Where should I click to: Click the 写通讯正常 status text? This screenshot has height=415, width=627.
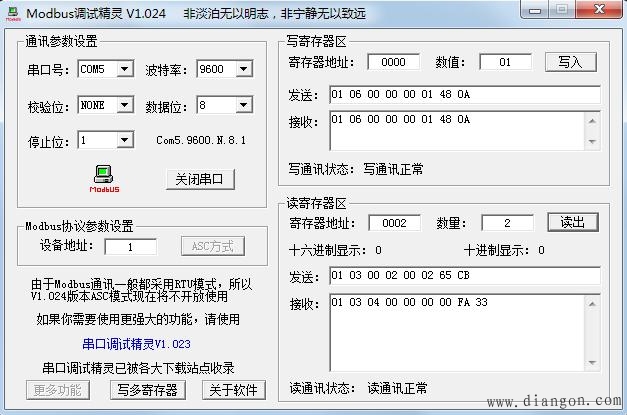(x=393, y=169)
